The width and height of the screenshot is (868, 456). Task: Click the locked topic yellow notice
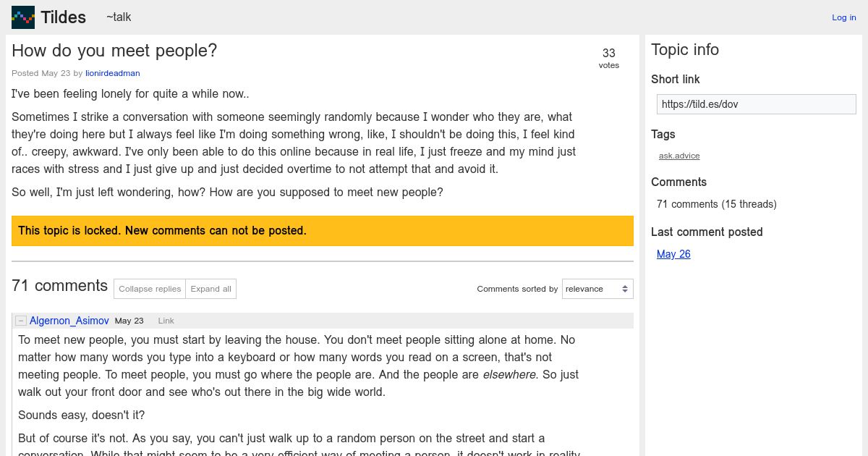pyautogui.click(x=323, y=231)
